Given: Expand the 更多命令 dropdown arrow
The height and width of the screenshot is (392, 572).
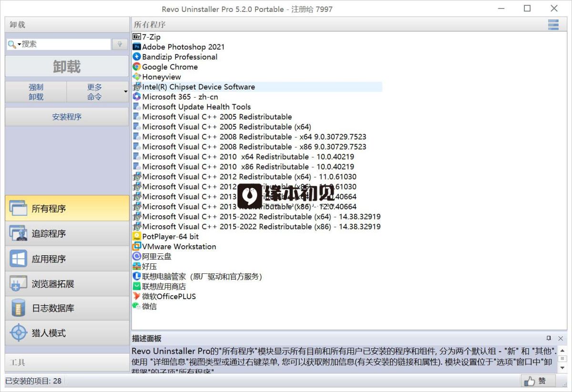Looking at the screenshot, I should point(125,91).
